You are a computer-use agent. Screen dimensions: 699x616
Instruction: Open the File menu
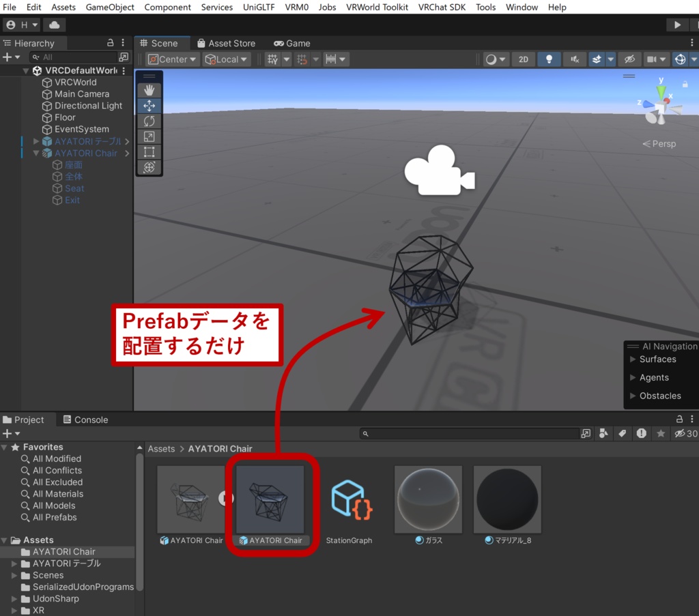pos(10,7)
